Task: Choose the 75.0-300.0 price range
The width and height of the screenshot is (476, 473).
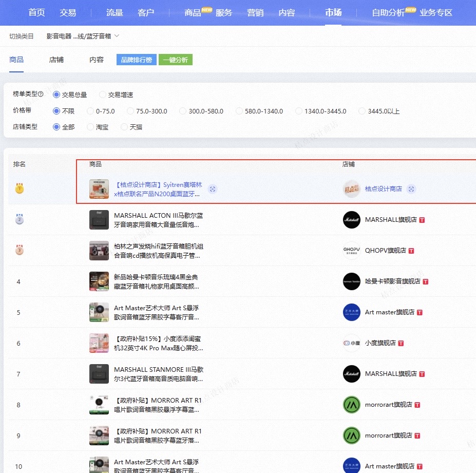Action: pyautogui.click(x=130, y=111)
